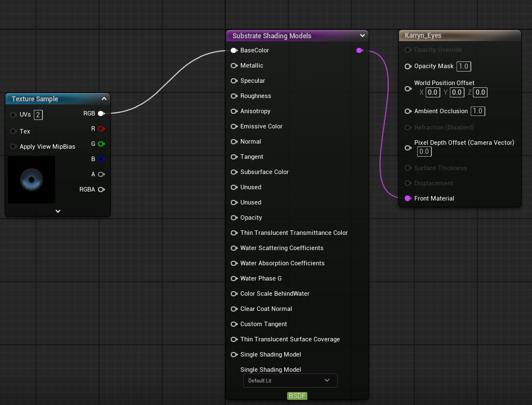Edit the Pixel Depth Offset value field

click(x=424, y=152)
